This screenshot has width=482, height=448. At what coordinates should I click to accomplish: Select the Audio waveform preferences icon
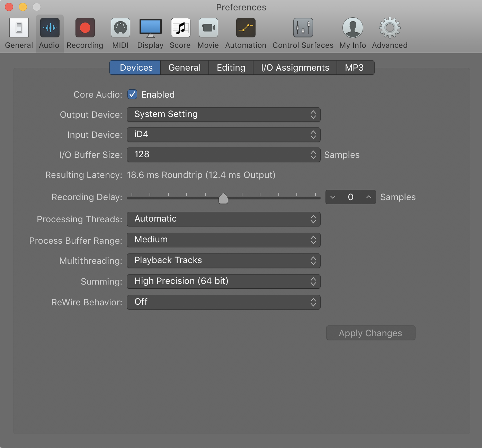50,28
